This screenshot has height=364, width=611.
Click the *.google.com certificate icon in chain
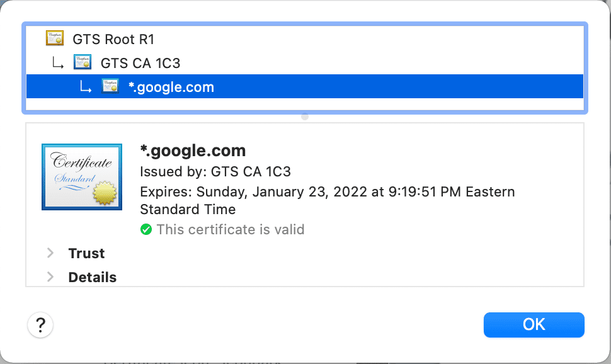[x=110, y=86]
